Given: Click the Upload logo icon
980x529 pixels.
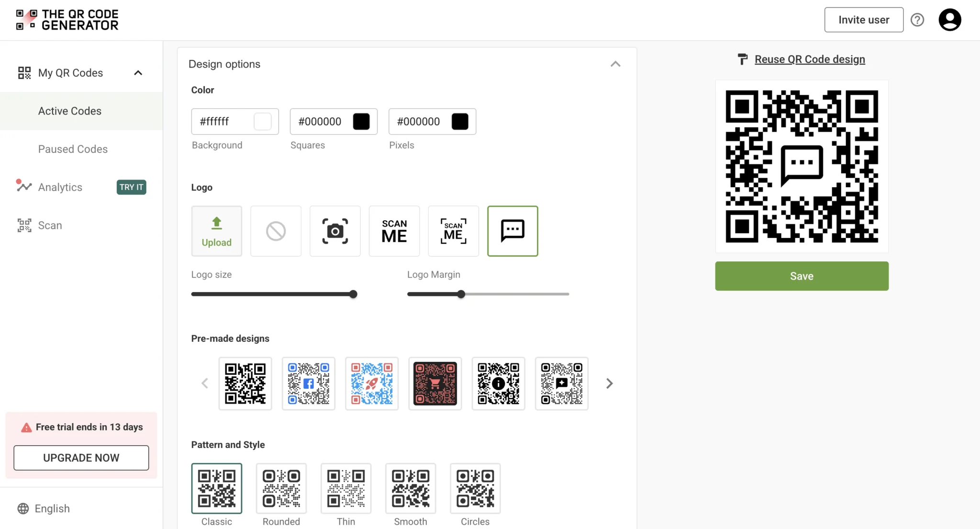Looking at the screenshot, I should click(216, 231).
